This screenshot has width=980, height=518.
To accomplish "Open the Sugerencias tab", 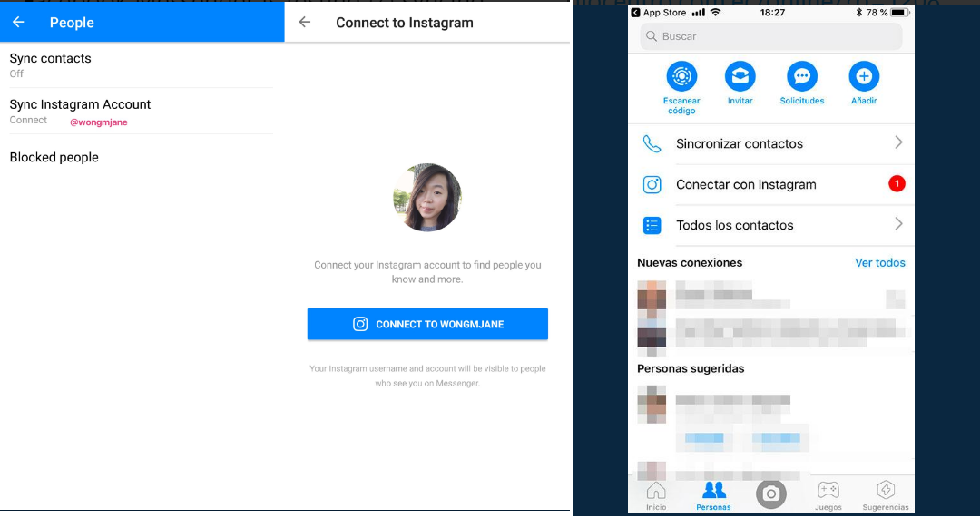I will [x=885, y=495].
